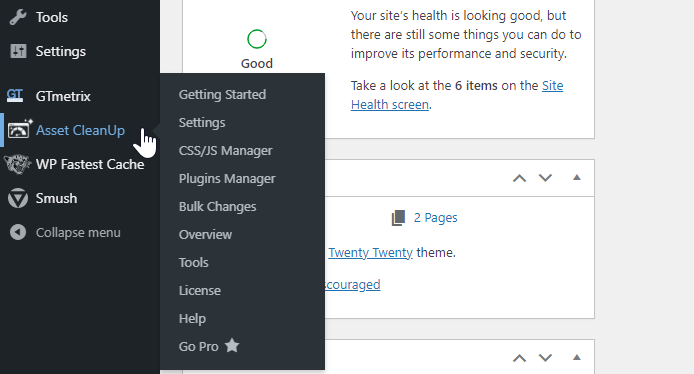This screenshot has height=374, width=694.
Task: Click the Go Pro star icon
Action: point(231,345)
